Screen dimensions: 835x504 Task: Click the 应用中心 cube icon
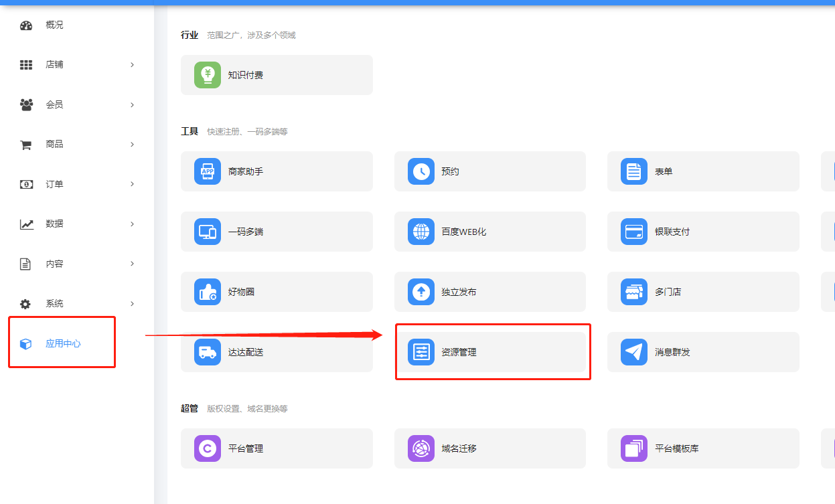click(x=25, y=344)
